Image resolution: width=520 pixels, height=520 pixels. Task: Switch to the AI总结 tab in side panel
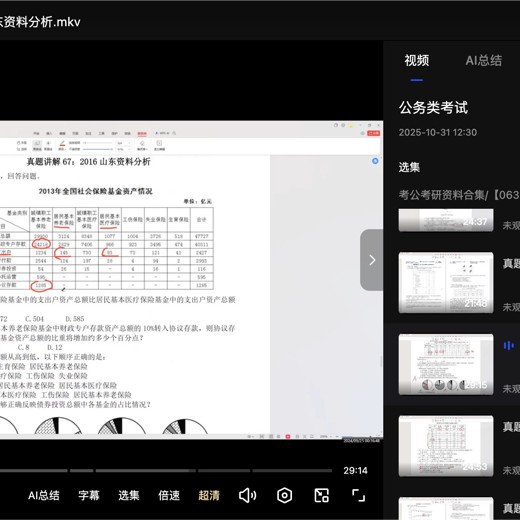pos(484,61)
